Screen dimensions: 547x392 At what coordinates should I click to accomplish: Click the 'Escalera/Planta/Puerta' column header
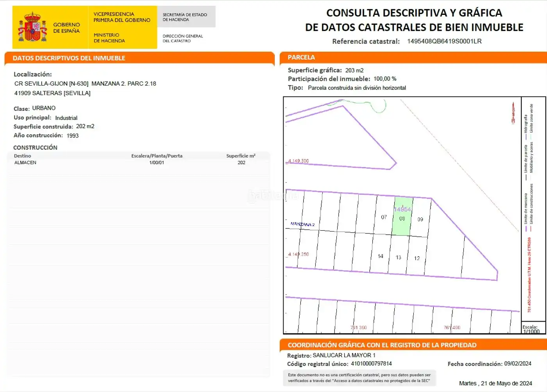coord(157,156)
